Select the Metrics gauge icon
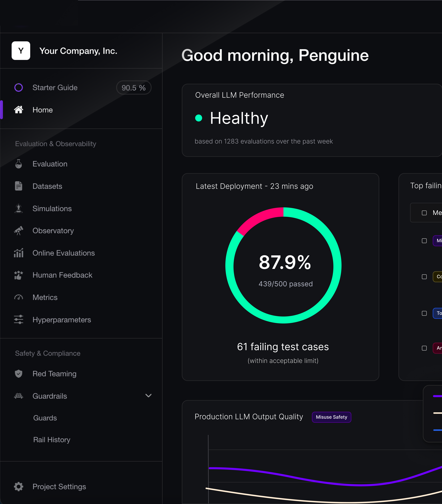The image size is (442, 504). pyautogui.click(x=18, y=297)
